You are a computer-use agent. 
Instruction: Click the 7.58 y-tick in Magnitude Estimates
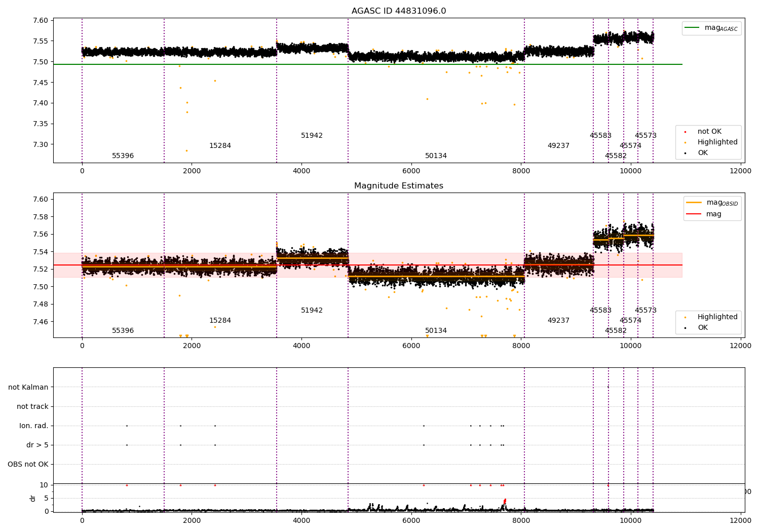tap(41, 217)
